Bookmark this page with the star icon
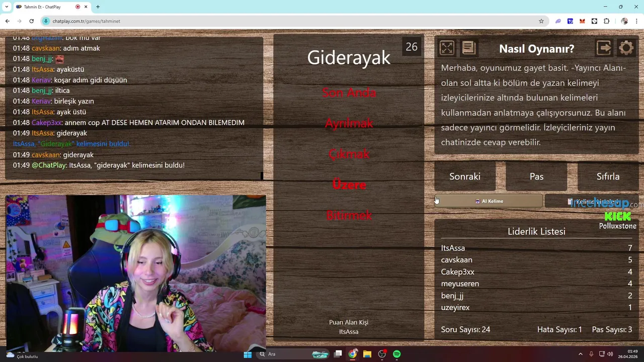This screenshot has width=644, height=362. [x=541, y=21]
